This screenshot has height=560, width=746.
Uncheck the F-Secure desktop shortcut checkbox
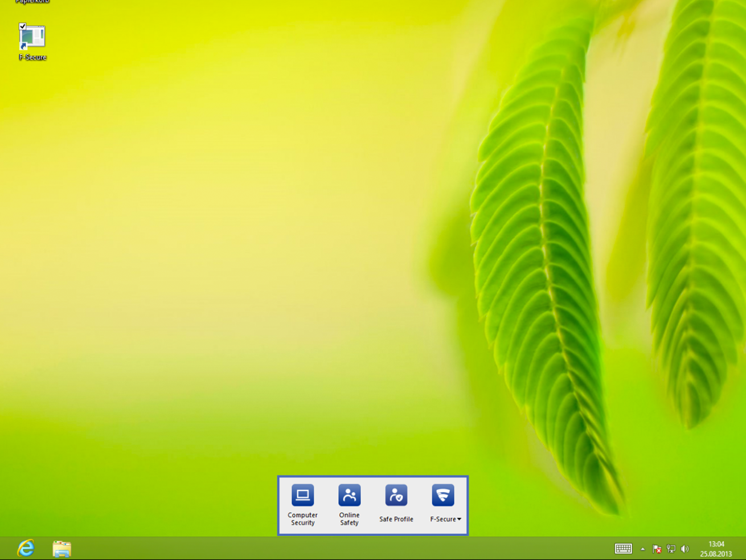click(x=22, y=26)
